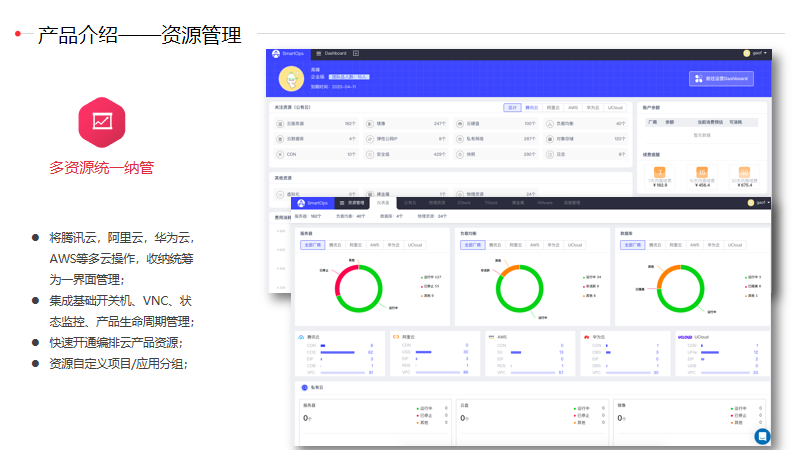The height and width of the screenshot is (450, 800).
Task: Click the 物理资源: 24个 summary text
Action: tap(432, 216)
